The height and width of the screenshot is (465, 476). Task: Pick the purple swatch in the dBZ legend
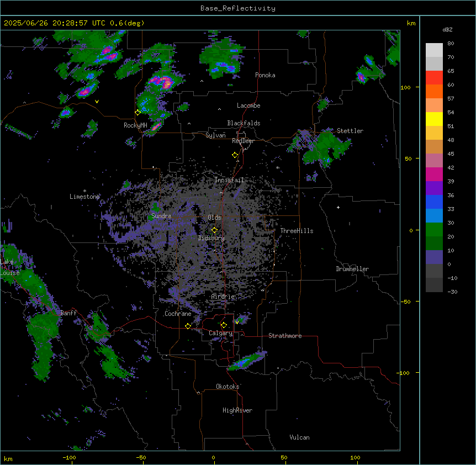[434, 188]
